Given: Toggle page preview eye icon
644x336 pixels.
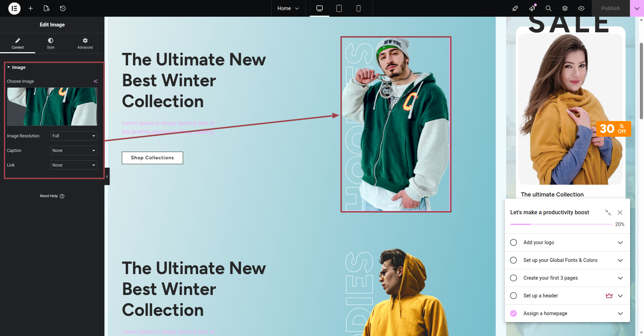Looking at the screenshot, I should [x=581, y=8].
